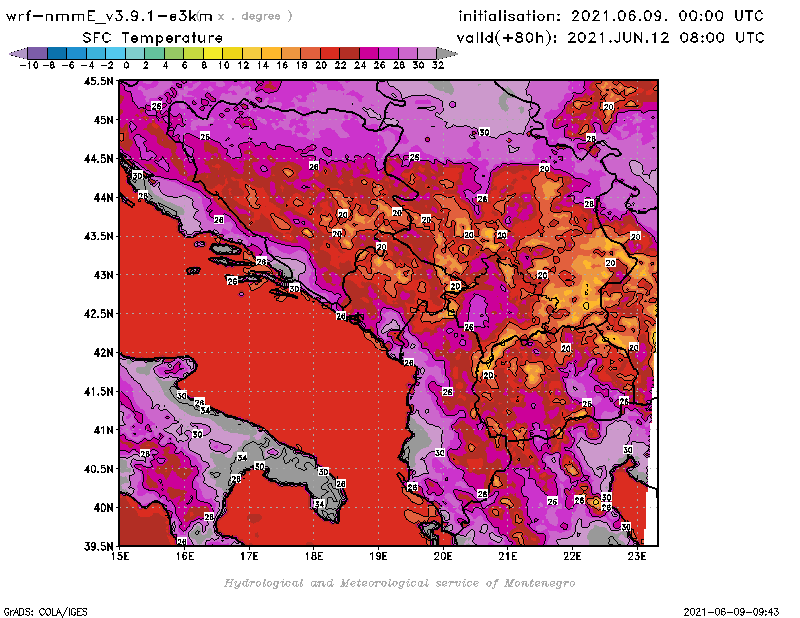Click the 44N latitude axis label
This screenshot has width=800, height=618.
click(103, 197)
